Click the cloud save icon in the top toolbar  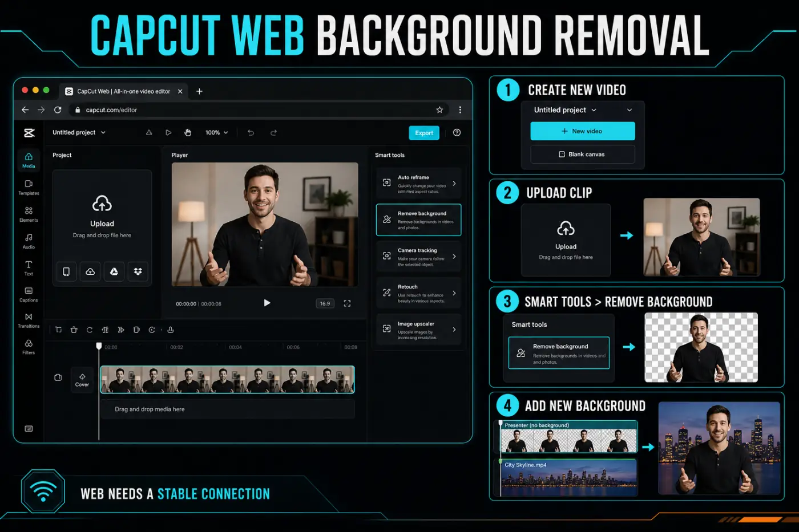(x=149, y=132)
